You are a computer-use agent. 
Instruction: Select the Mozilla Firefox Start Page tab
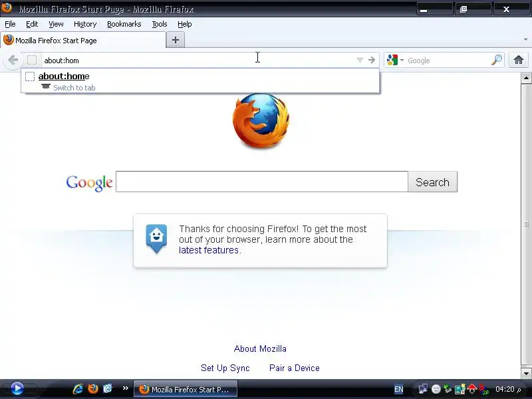pyautogui.click(x=83, y=41)
